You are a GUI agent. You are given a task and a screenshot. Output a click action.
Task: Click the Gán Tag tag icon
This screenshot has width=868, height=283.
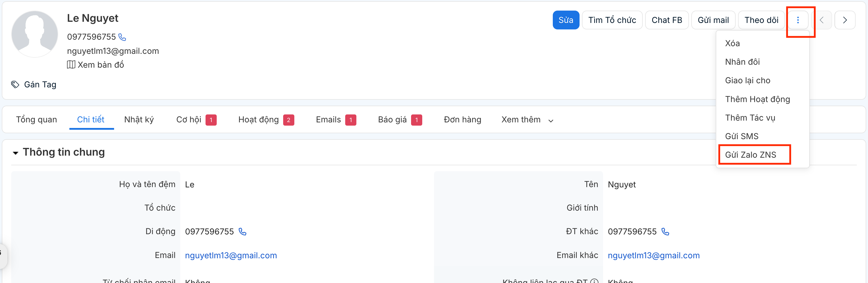tap(15, 84)
